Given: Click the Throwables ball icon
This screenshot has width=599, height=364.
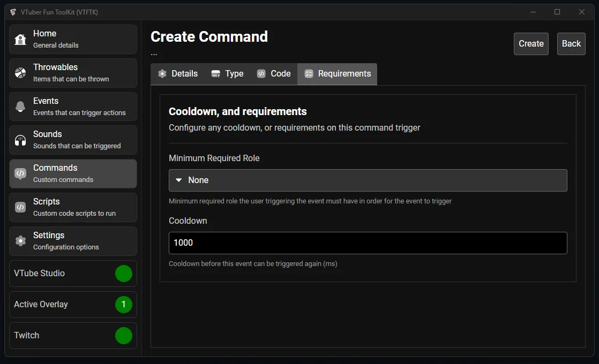Looking at the screenshot, I should (20, 73).
